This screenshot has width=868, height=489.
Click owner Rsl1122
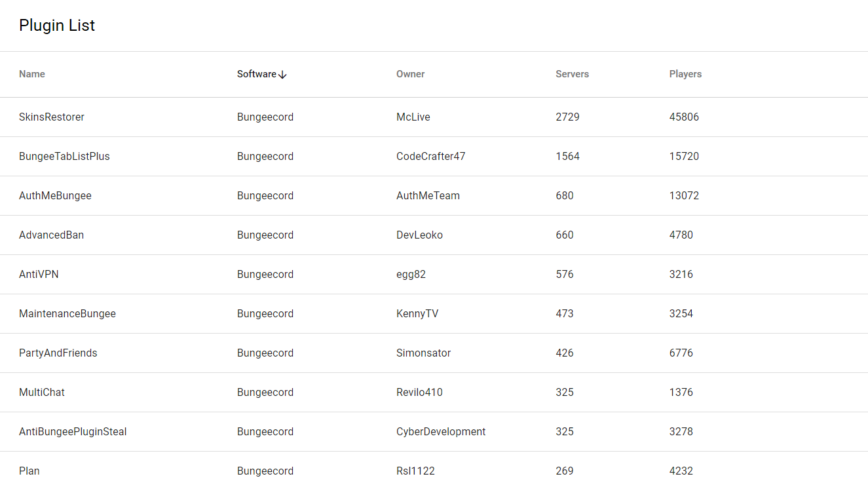pyautogui.click(x=415, y=471)
